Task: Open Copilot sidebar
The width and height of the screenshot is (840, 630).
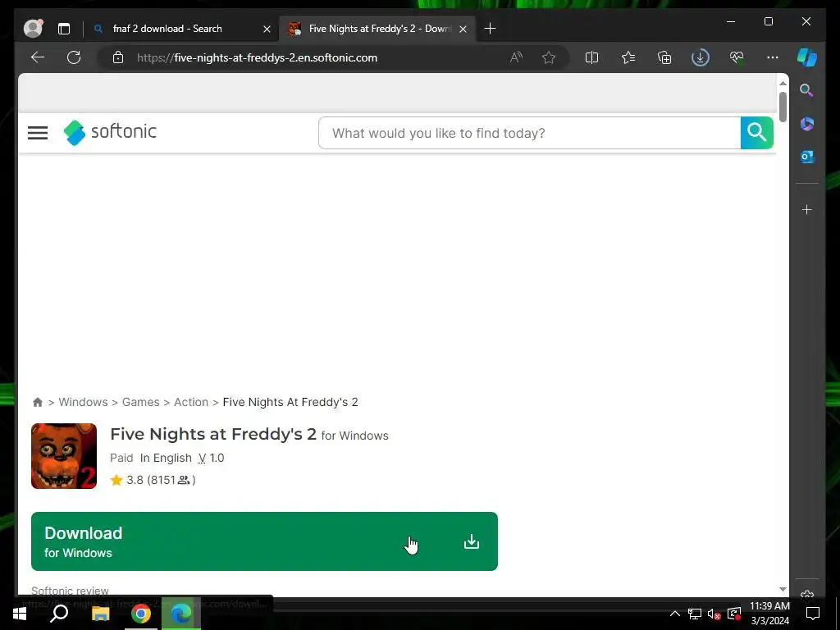Action: pyautogui.click(x=807, y=57)
